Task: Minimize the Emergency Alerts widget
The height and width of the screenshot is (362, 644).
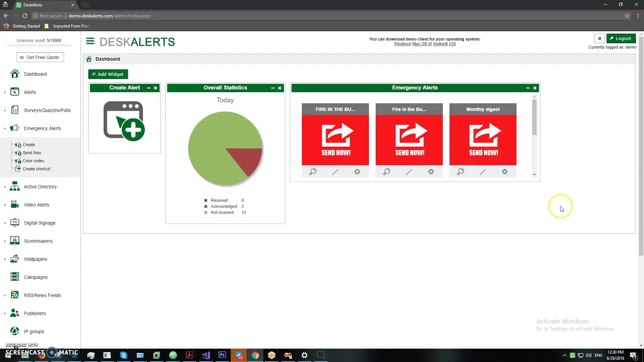Action: pos(528,88)
